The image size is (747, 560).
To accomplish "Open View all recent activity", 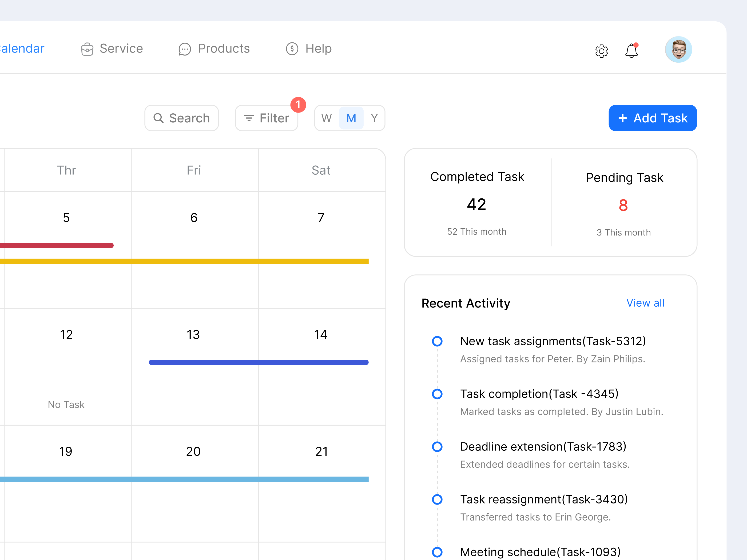I will 645,303.
